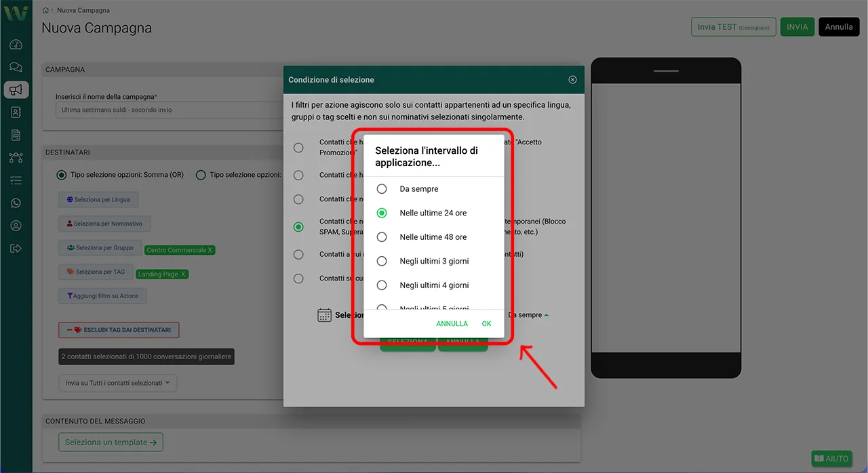Select 'Negli ultimi 3 giorni' option
Screen dimensions: 868x473
(382, 261)
